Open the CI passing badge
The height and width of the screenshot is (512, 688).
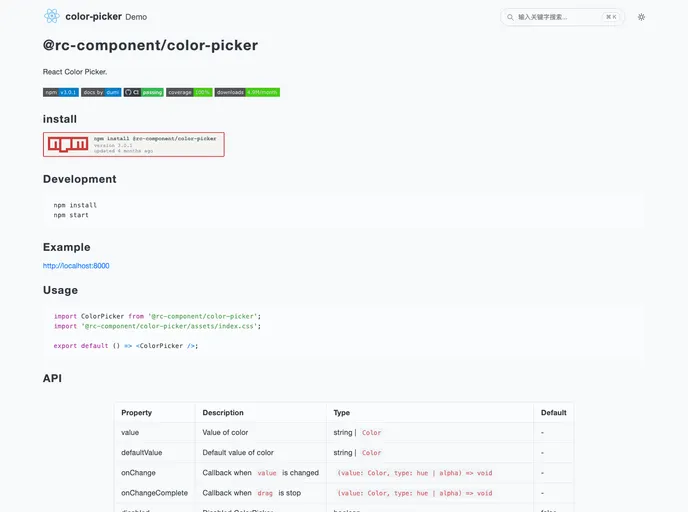coord(143,92)
